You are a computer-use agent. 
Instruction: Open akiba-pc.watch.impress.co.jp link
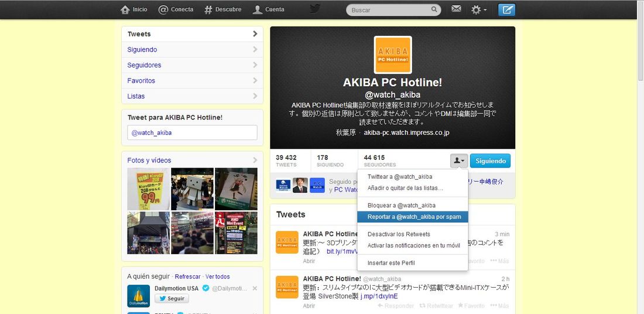pos(407,133)
